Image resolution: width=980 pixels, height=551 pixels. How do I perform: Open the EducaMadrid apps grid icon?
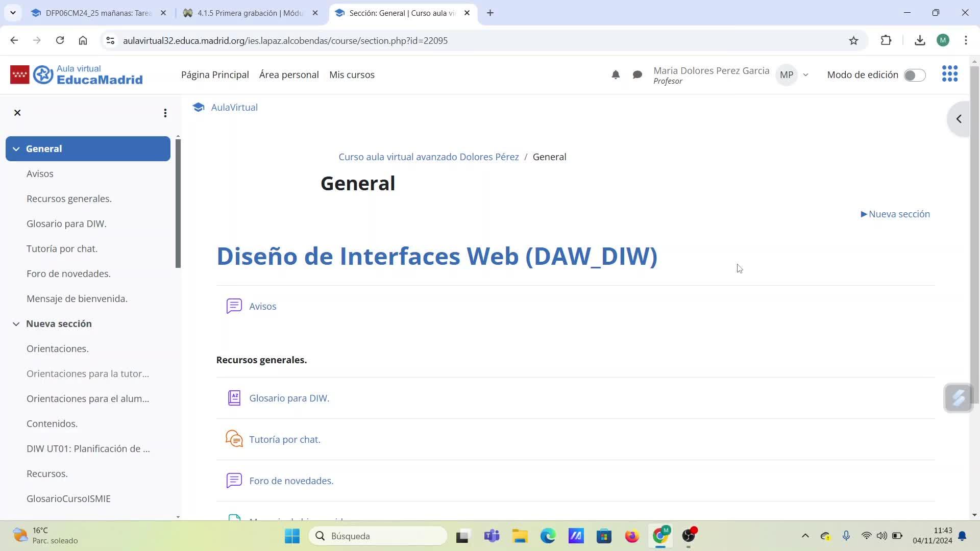949,74
